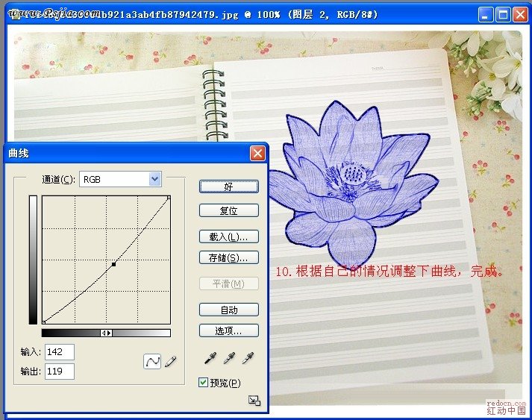Close the 曲线 curves dialog

(257, 154)
